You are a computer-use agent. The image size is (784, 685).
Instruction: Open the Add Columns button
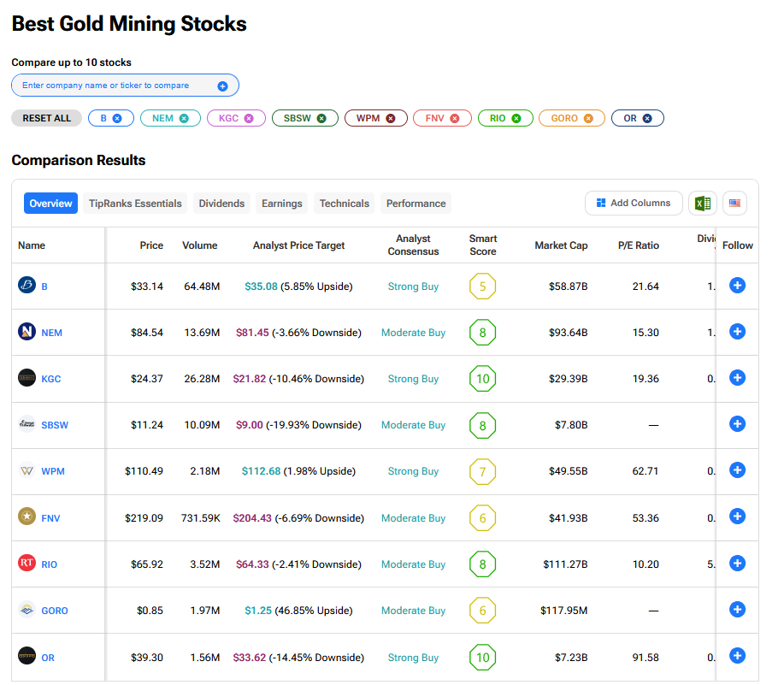tap(634, 204)
